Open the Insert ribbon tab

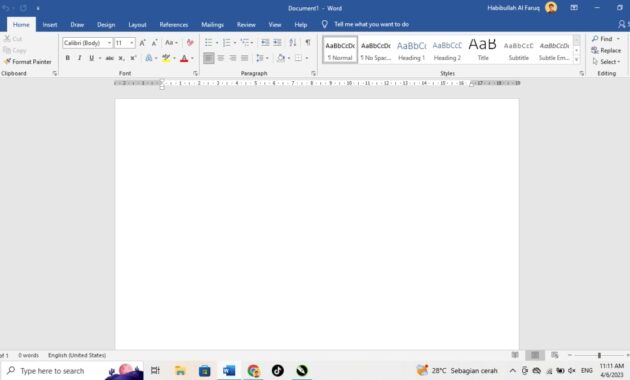click(50, 25)
